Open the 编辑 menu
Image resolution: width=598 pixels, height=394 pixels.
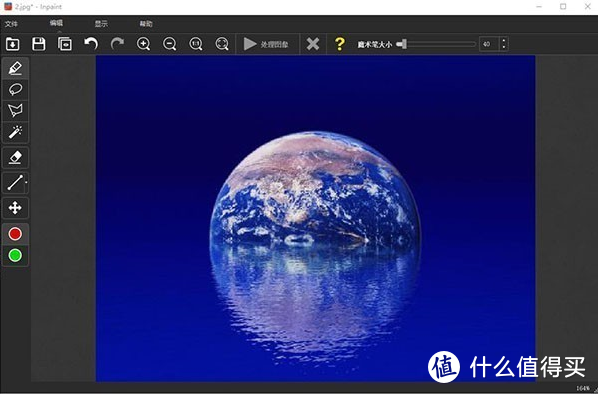(56, 23)
